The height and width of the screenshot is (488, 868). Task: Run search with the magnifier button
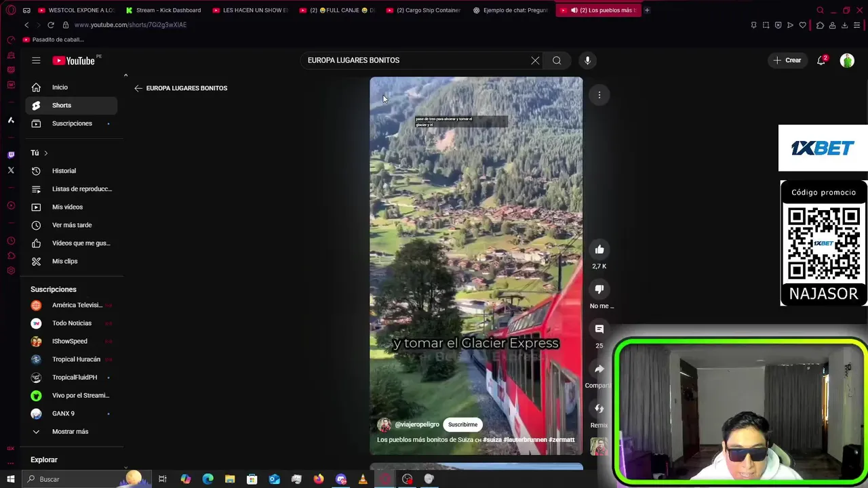coord(557,60)
